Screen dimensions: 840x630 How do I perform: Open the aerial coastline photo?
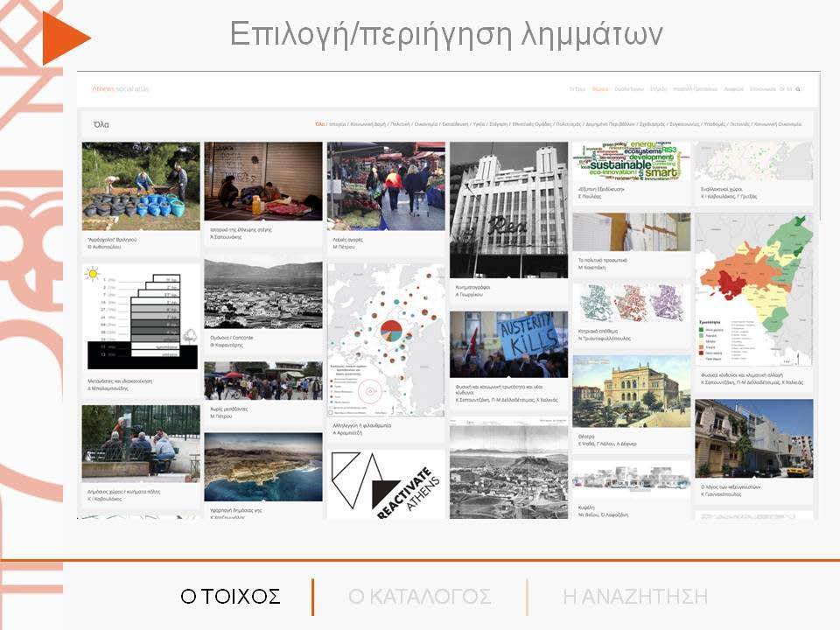click(x=263, y=467)
